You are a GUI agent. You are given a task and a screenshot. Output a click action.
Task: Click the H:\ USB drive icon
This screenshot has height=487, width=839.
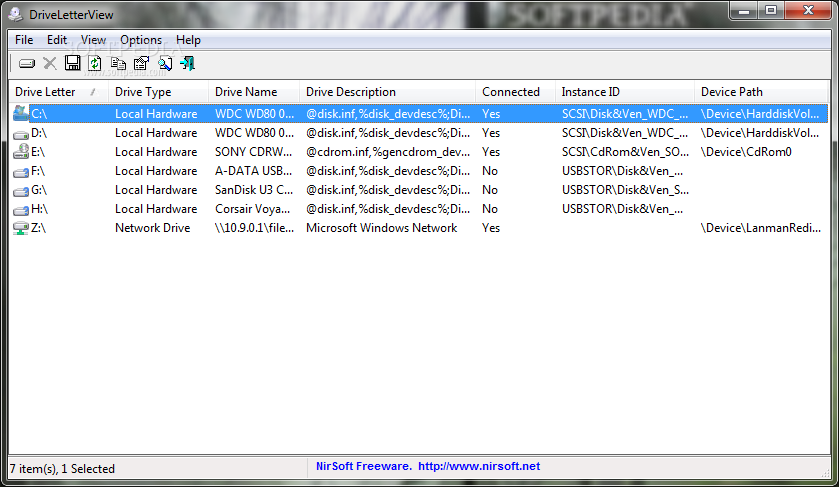pyautogui.click(x=20, y=210)
